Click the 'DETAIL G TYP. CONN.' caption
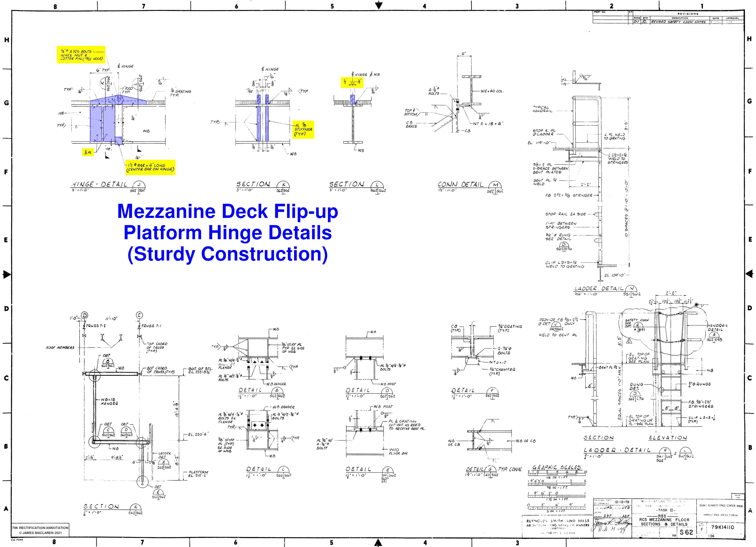 (x=494, y=471)
